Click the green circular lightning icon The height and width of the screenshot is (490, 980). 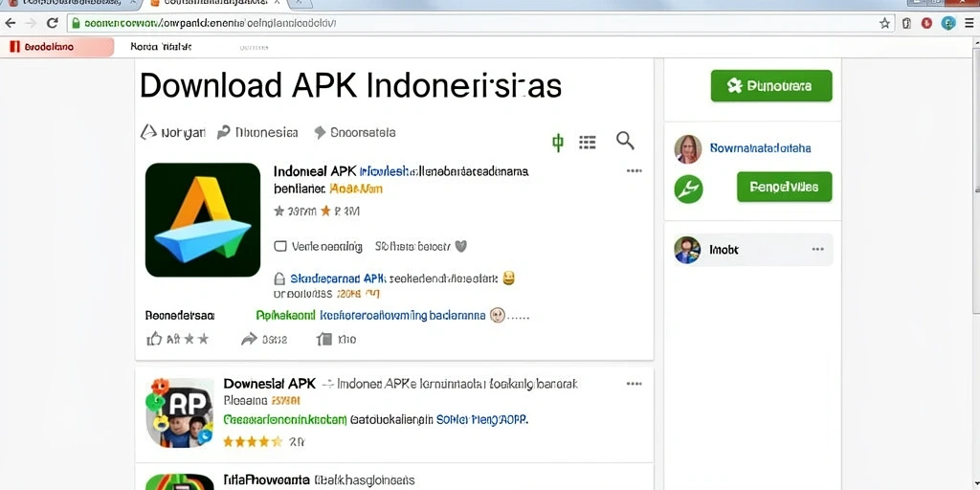pos(688,189)
